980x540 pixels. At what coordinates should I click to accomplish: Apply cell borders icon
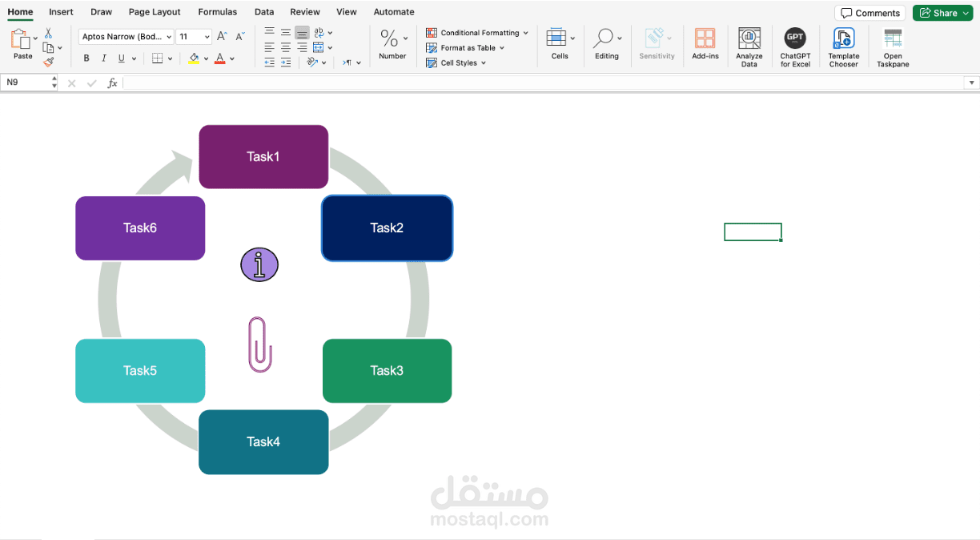pyautogui.click(x=158, y=58)
